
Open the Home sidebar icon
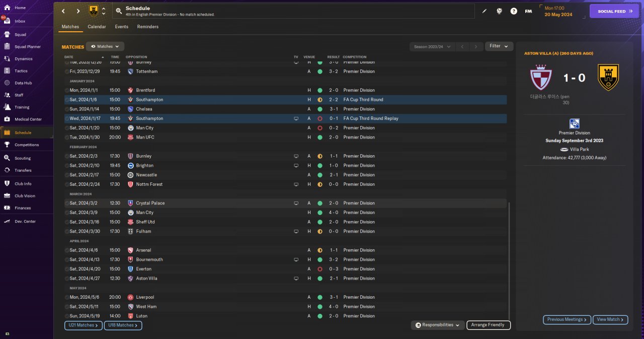(7, 8)
